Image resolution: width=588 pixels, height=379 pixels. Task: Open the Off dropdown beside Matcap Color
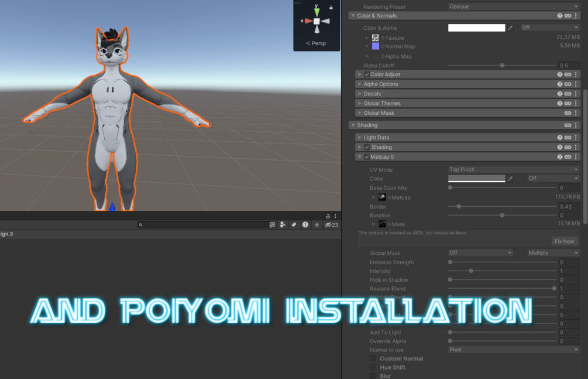coord(553,178)
